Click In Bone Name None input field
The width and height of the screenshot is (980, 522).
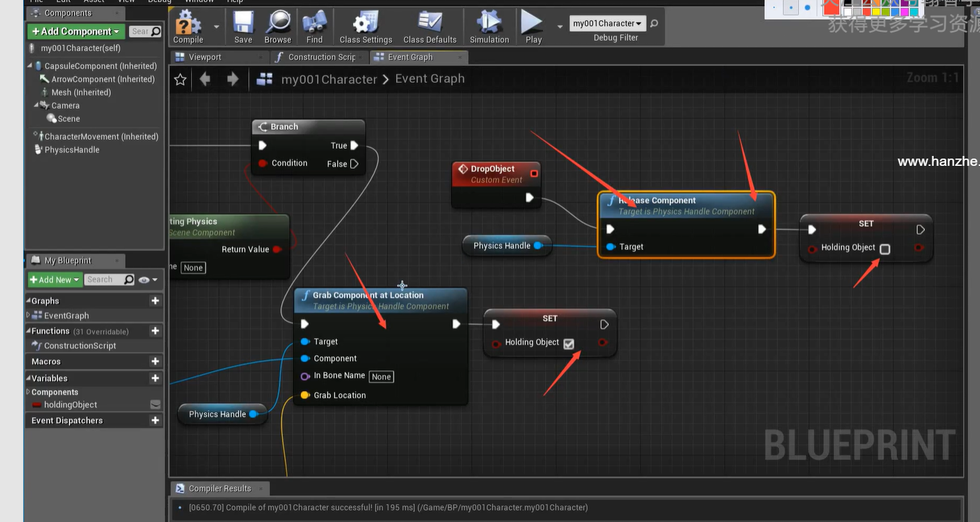(382, 377)
